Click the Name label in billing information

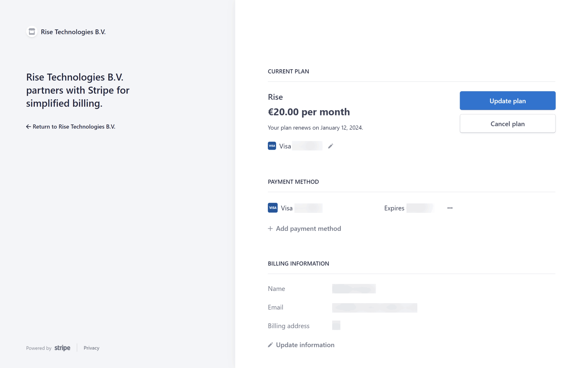[276, 289]
